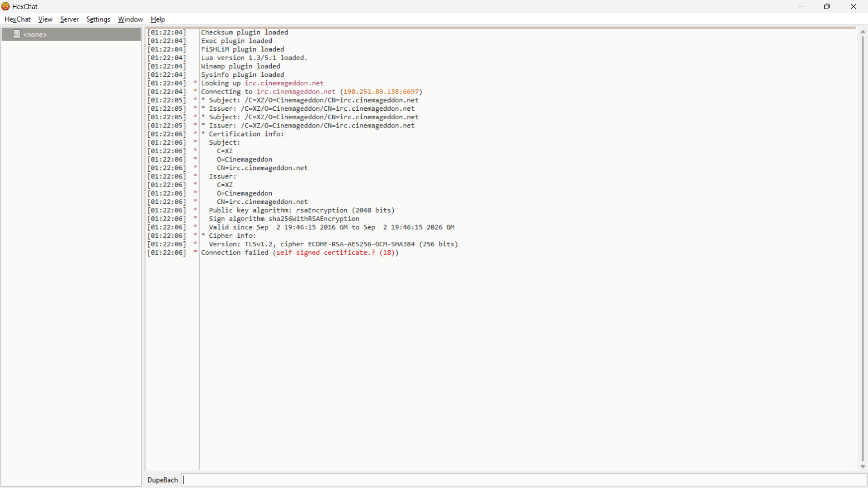Open the Window menu
Screen dimensions: 868x488
pyautogui.click(x=130, y=19)
